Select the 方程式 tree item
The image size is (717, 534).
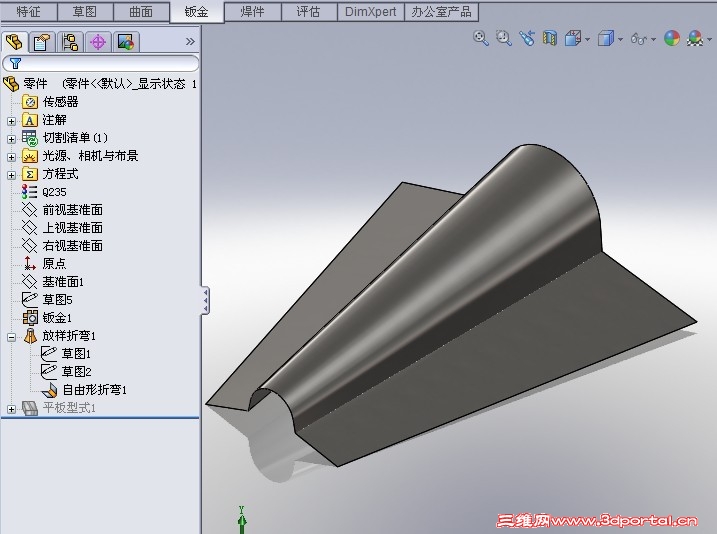[60, 174]
